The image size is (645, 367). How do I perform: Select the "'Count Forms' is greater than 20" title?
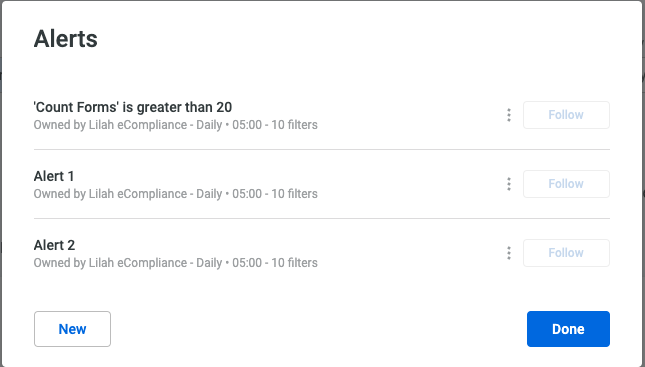(x=133, y=107)
